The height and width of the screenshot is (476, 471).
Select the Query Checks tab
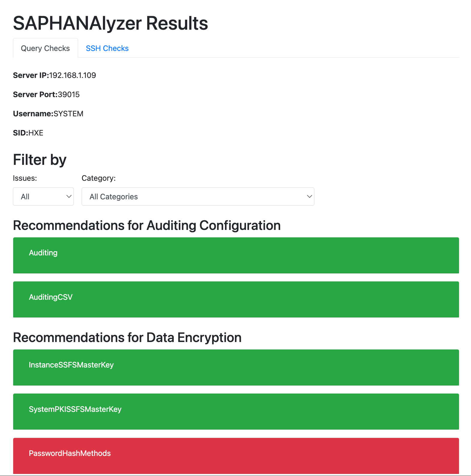45,48
